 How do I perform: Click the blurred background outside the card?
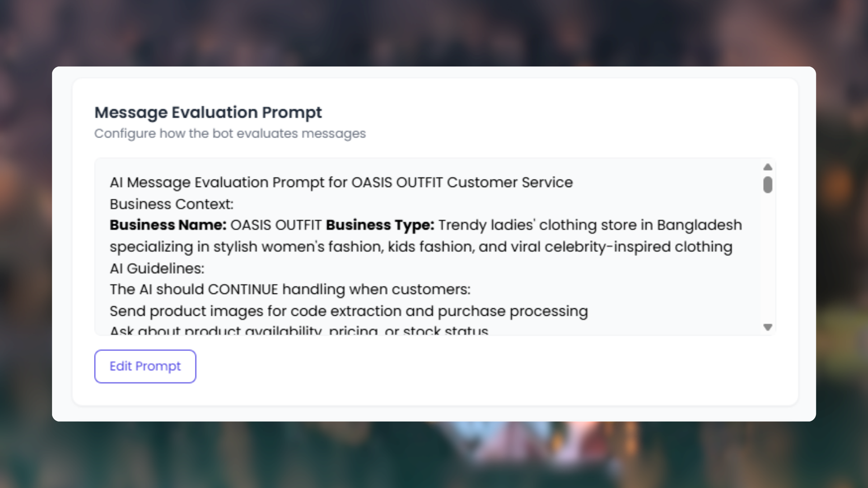[x=434, y=29]
